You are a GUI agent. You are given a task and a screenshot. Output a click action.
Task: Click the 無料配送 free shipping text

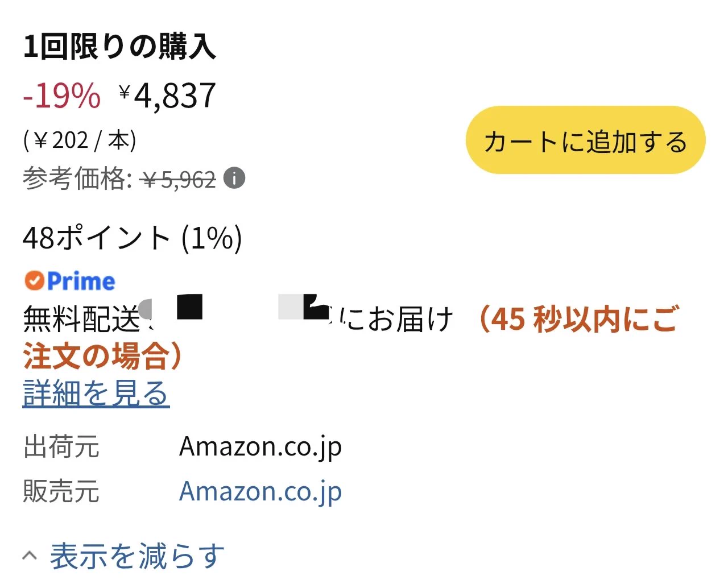click(x=81, y=318)
